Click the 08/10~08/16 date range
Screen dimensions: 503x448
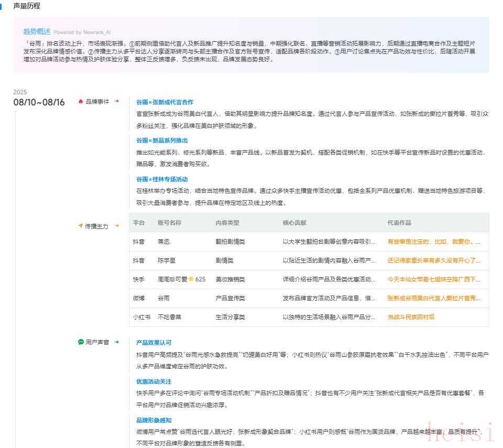click(39, 102)
